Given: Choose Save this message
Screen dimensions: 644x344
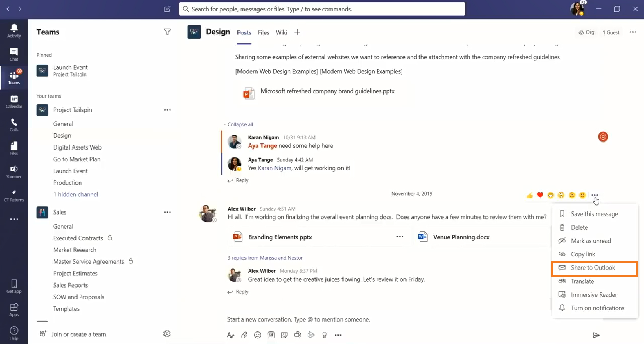Looking at the screenshot, I should (594, 214).
